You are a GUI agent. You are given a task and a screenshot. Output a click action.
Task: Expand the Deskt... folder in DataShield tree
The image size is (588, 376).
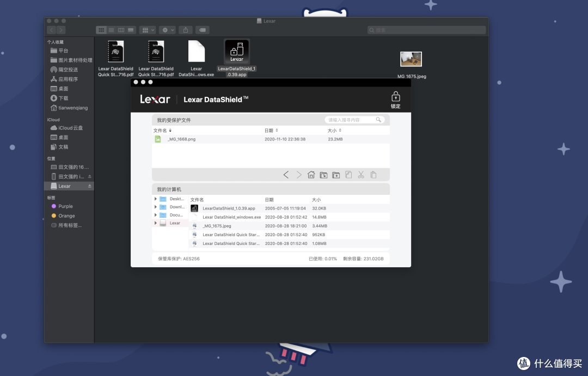[x=156, y=199]
